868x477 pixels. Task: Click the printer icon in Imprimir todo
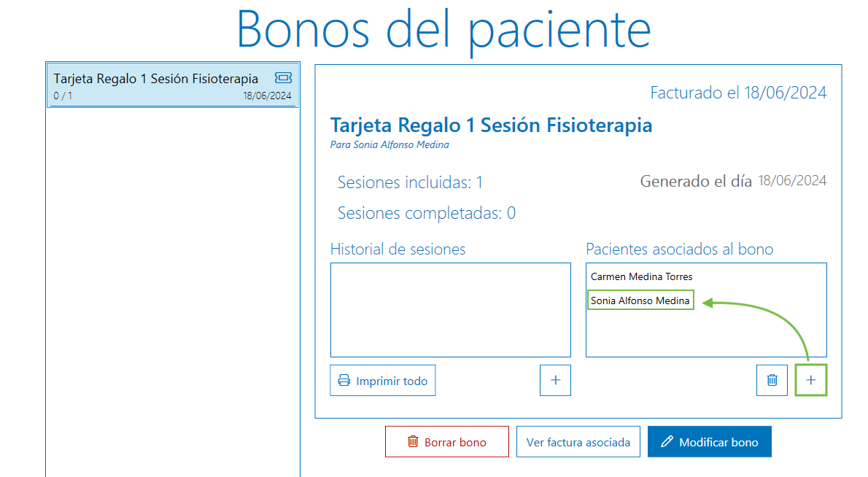click(x=344, y=381)
